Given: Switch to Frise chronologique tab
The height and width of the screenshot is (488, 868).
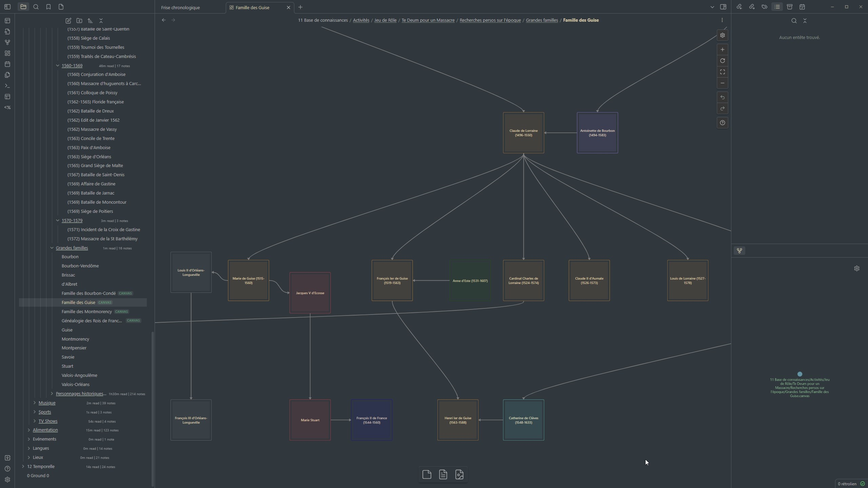Looking at the screenshot, I should pyautogui.click(x=180, y=7).
